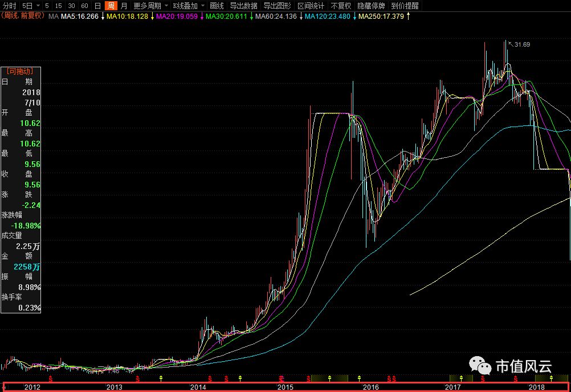Click the yellow arrow marker between 2014 and 2015
The width and height of the screenshot is (571, 392).
[x=240, y=379]
